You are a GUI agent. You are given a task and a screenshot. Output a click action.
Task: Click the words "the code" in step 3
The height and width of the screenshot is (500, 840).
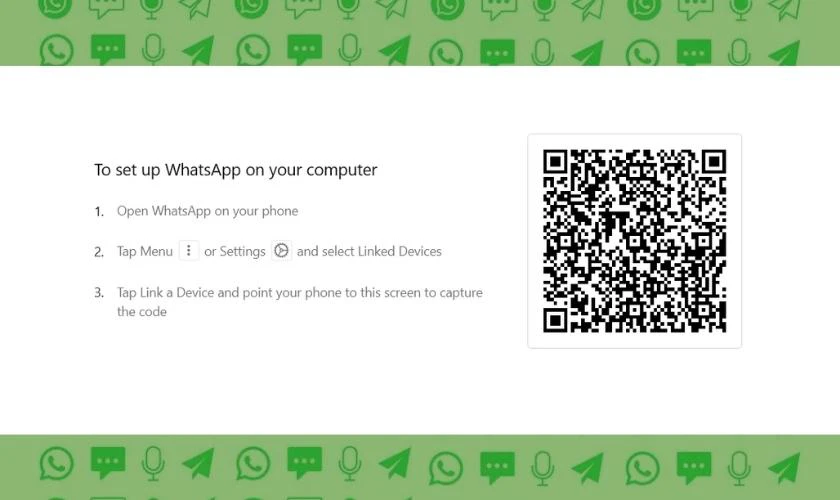click(141, 312)
